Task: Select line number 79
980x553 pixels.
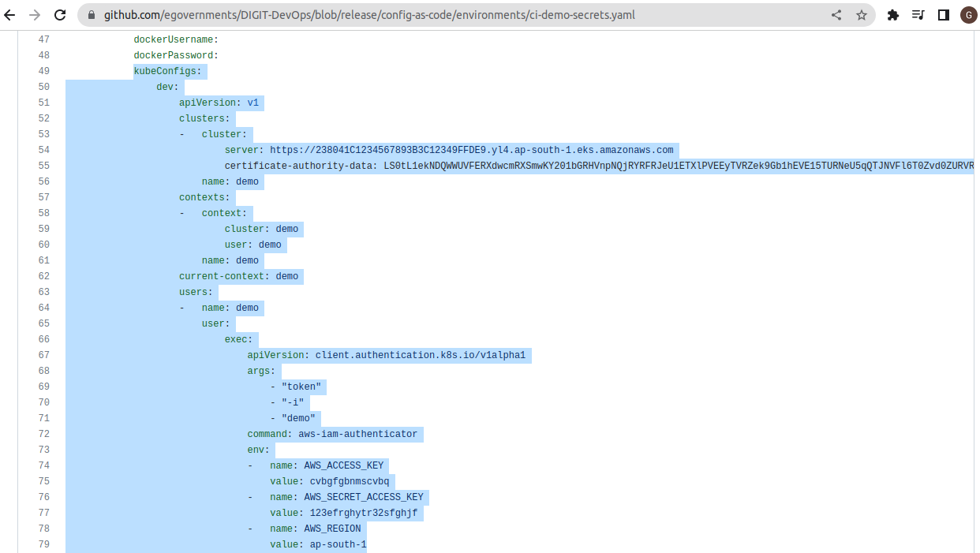Action: coord(43,544)
